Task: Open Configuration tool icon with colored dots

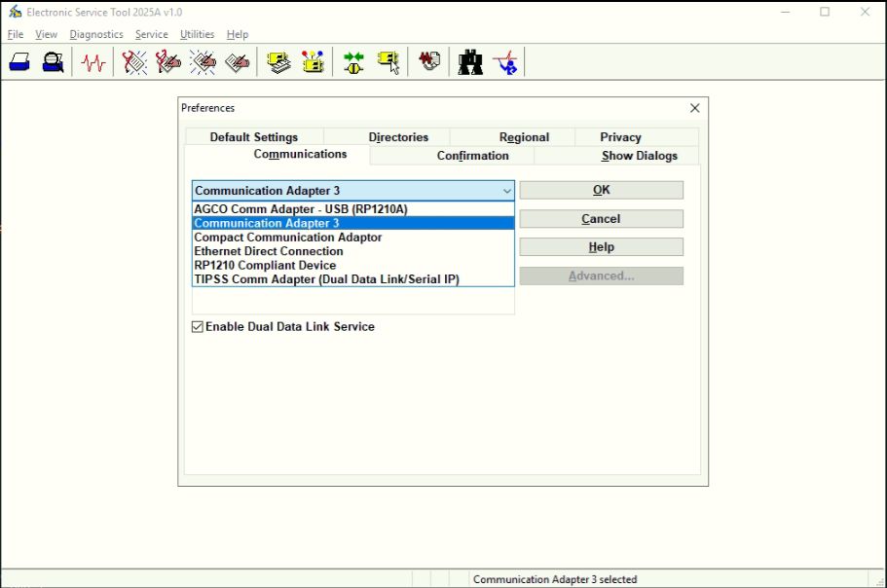Action: pyautogui.click(x=313, y=62)
